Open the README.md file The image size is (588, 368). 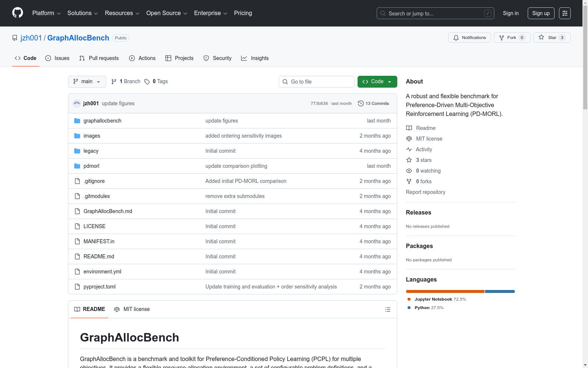(x=99, y=256)
